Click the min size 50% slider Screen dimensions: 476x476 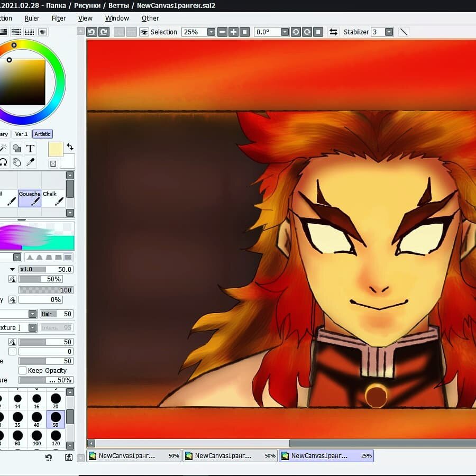pyautogui.click(x=41, y=279)
